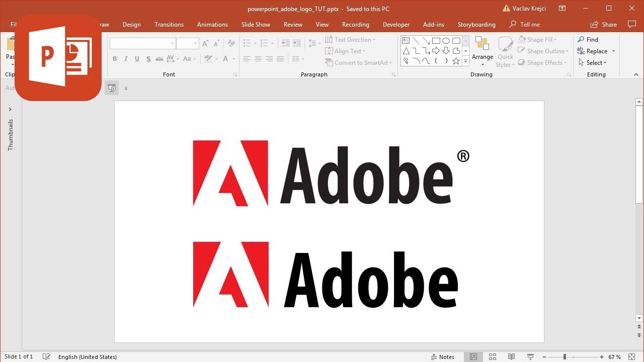Click Clear All Formatting icon

[x=231, y=44]
